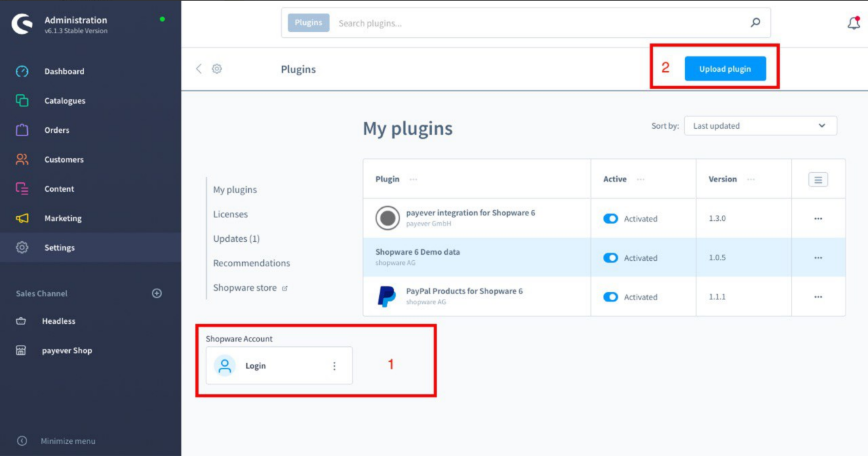Open the Dashboard menu item
This screenshot has height=456, width=868.
[64, 71]
